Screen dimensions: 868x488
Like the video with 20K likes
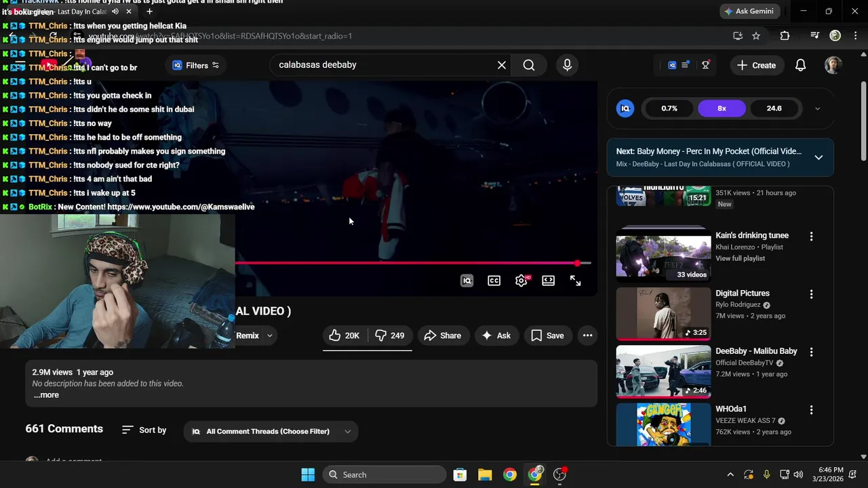click(x=344, y=335)
